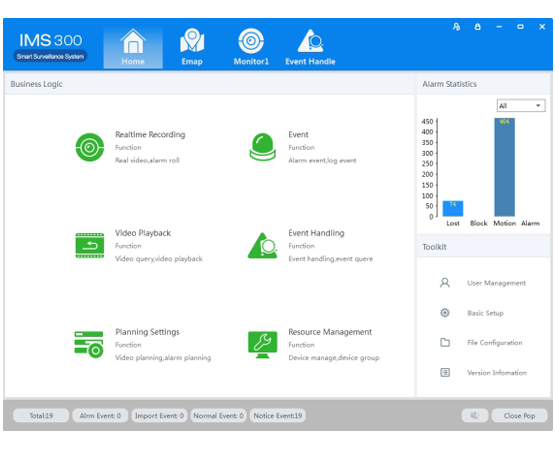Open File Configuration in the Toolkit
The width and height of the screenshot is (555, 450).
[494, 342]
